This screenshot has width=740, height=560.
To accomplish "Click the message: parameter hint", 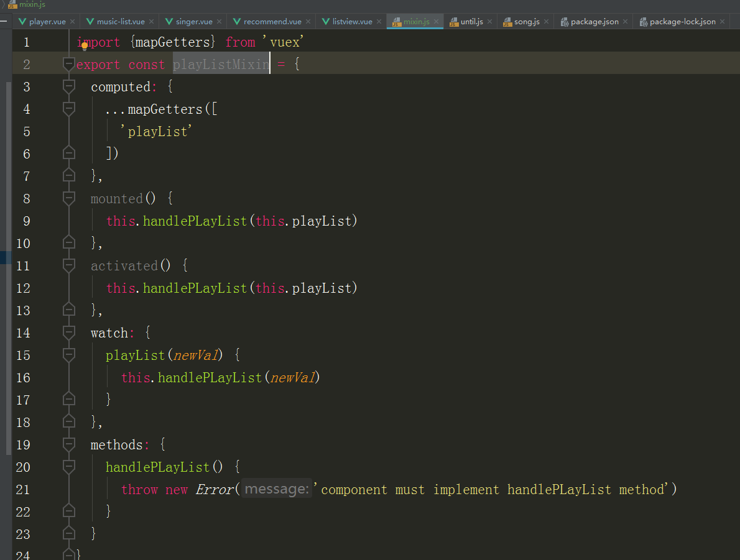I will pos(277,489).
